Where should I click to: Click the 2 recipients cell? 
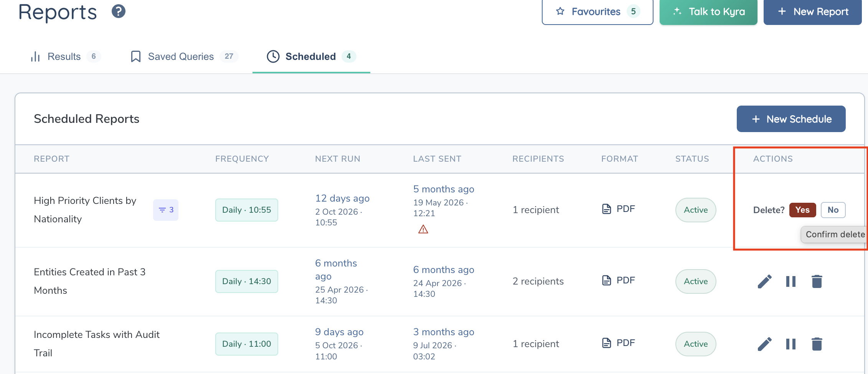point(538,281)
